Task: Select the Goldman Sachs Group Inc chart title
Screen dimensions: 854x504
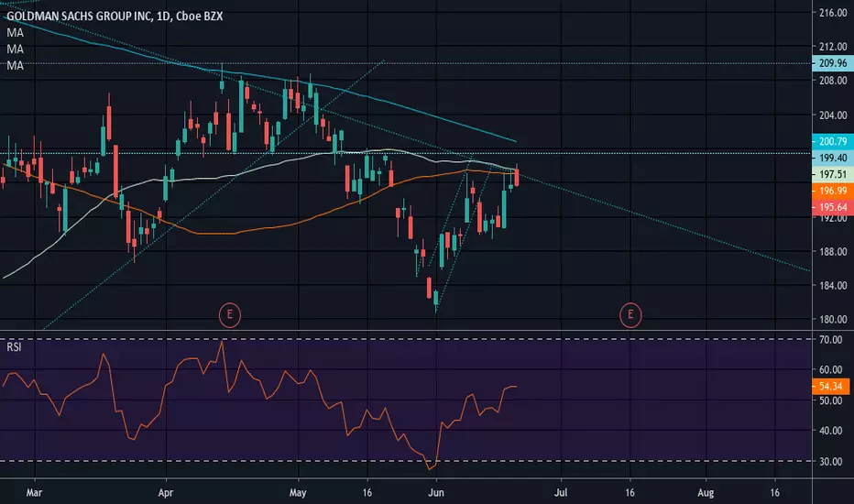Action: pos(115,16)
